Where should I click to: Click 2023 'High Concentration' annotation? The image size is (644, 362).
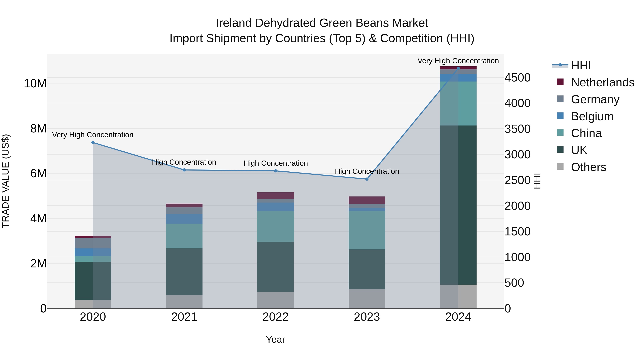click(x=367, y=171)
